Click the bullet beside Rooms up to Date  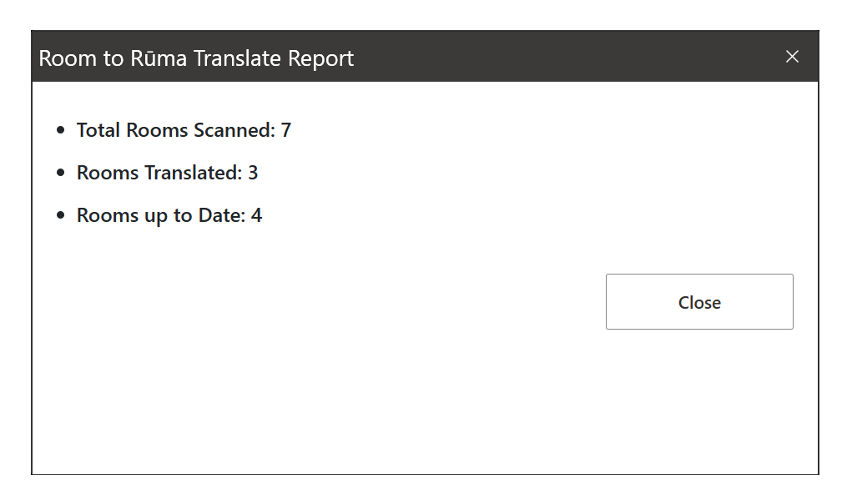(60, 214)
